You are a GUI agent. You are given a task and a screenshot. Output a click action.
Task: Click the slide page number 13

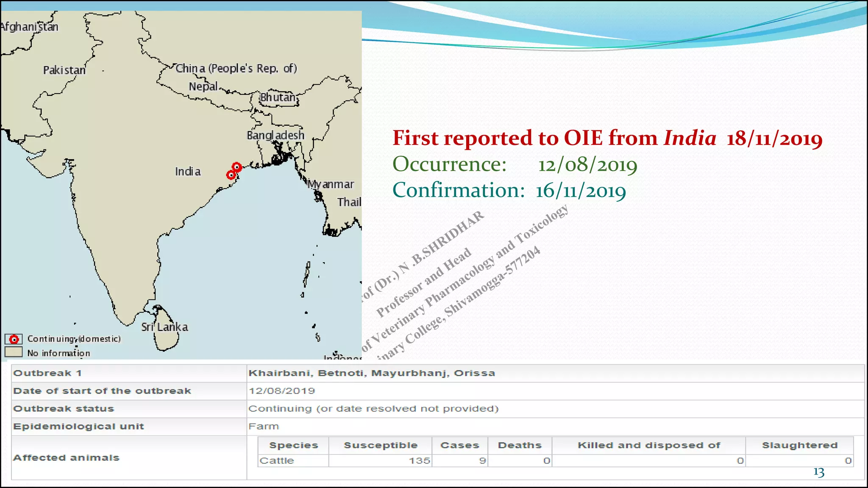pos(818,472)
